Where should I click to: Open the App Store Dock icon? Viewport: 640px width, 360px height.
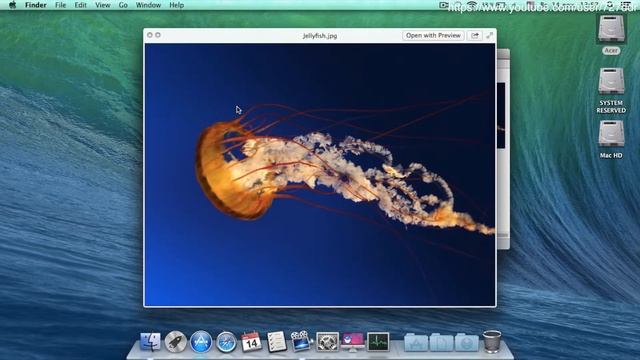click(201, 342)
